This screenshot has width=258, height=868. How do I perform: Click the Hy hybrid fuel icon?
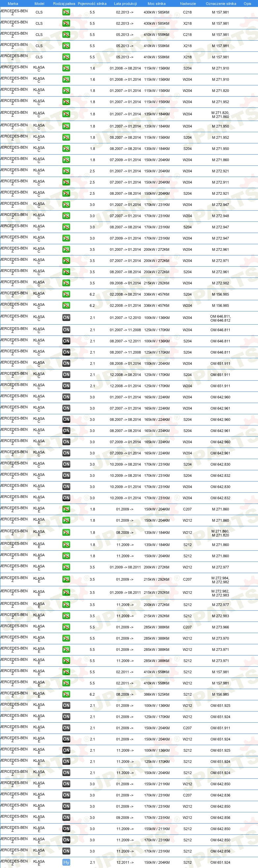[66, 863]
